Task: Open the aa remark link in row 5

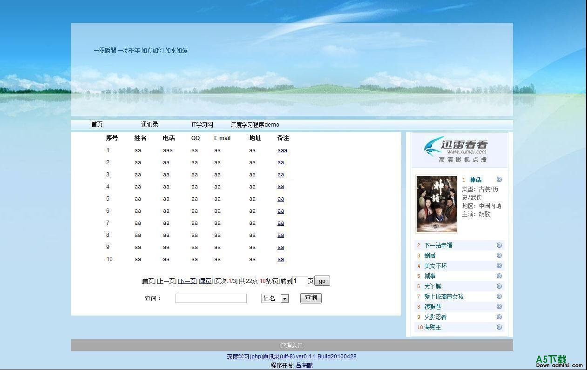Action: (281, 199)
